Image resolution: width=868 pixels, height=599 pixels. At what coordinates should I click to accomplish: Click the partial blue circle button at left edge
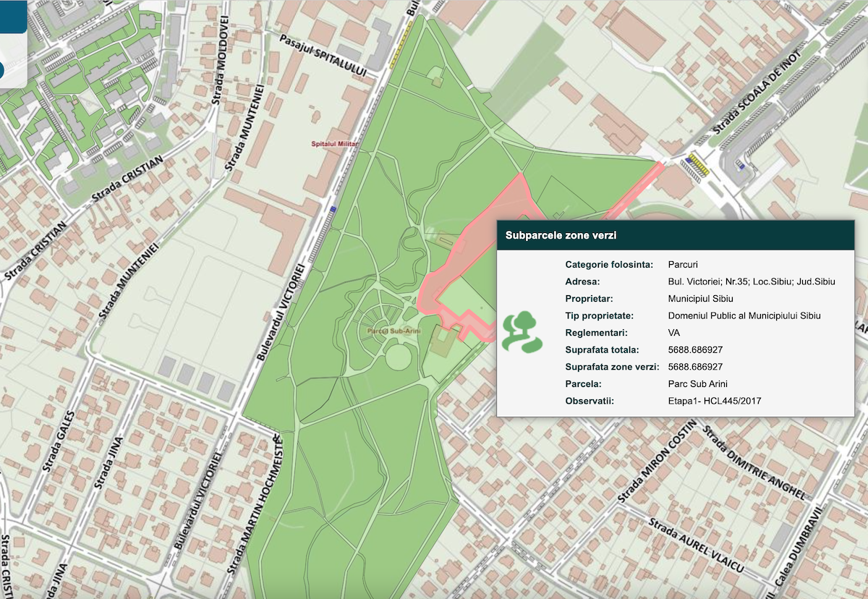(x=2, y=69)
